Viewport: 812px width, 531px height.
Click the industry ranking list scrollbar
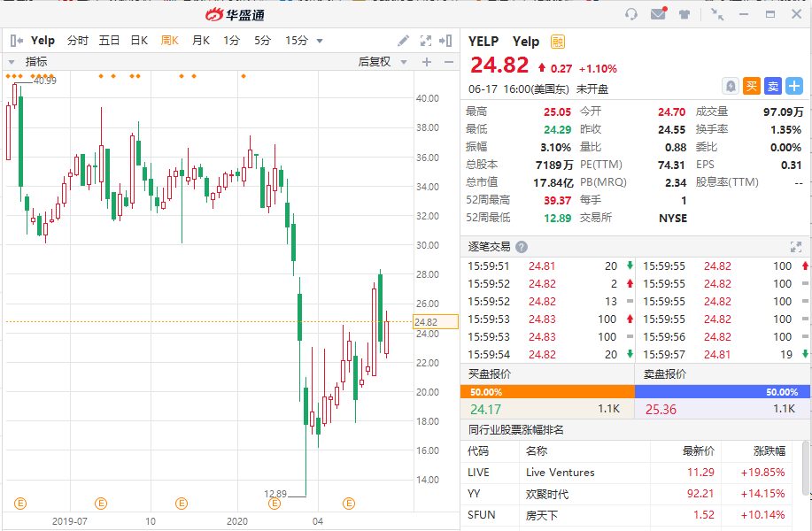coord(806,468)
